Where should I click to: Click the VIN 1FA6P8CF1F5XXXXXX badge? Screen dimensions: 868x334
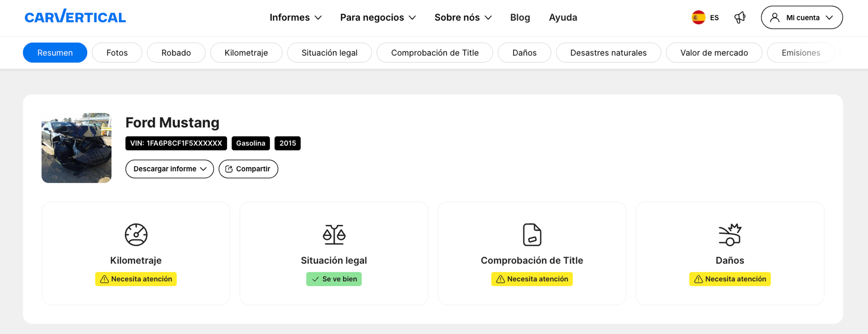click(x=176, y=143)
